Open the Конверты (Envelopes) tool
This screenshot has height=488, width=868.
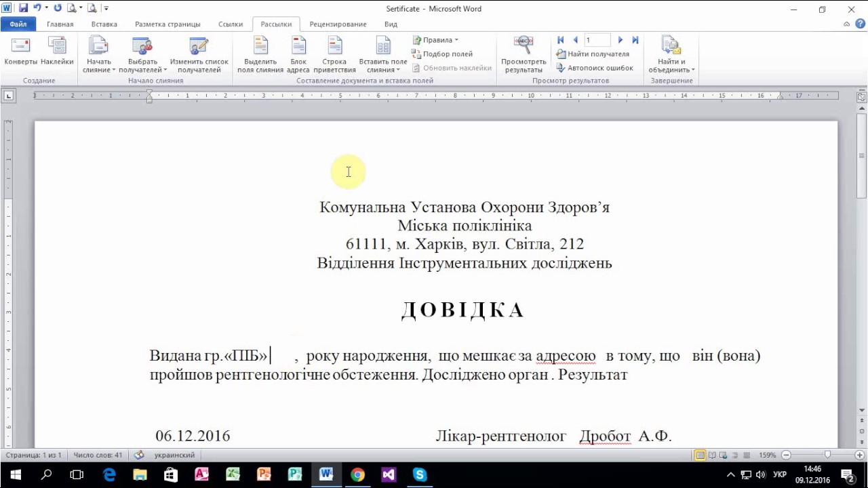click(21, 52)
